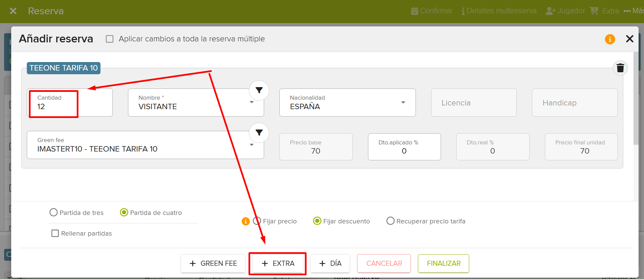Click the trash icon to delete the tariff
The height and width of the screenshot is (279, 644).
point(620,68)
